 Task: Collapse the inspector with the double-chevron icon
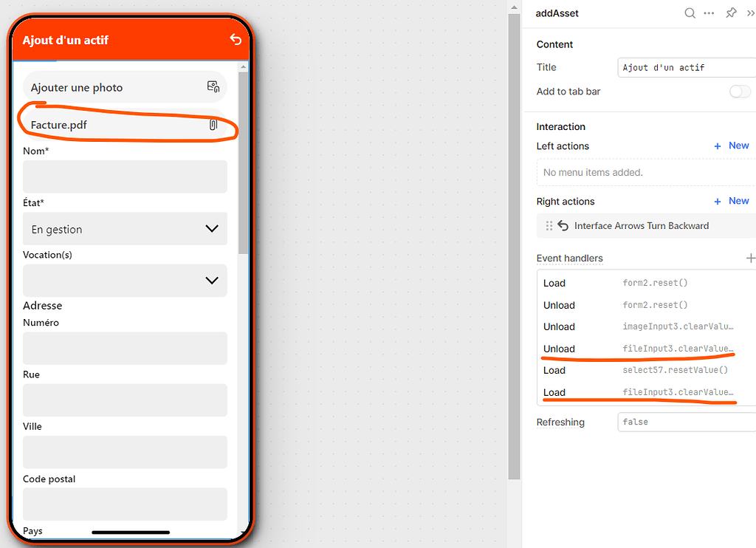coord(750,13)
